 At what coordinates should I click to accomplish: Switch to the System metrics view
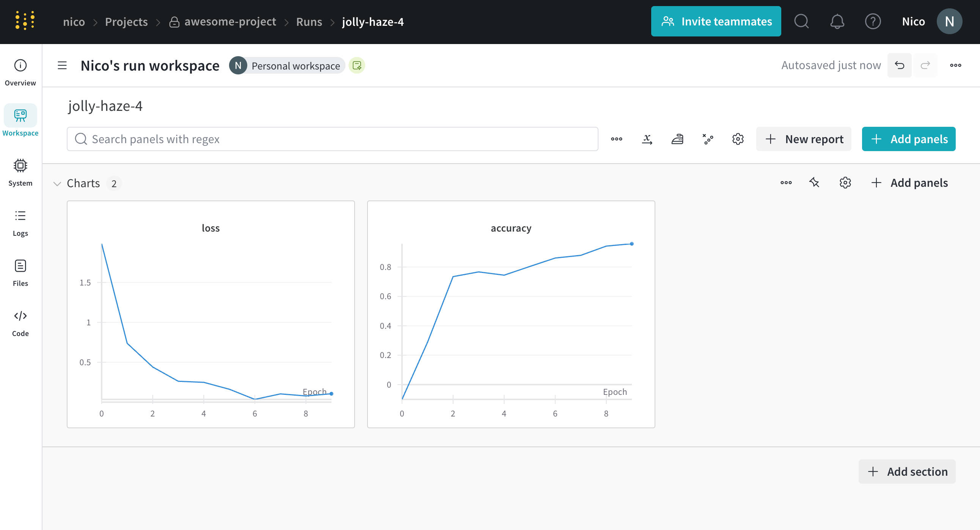coord(20,171)
